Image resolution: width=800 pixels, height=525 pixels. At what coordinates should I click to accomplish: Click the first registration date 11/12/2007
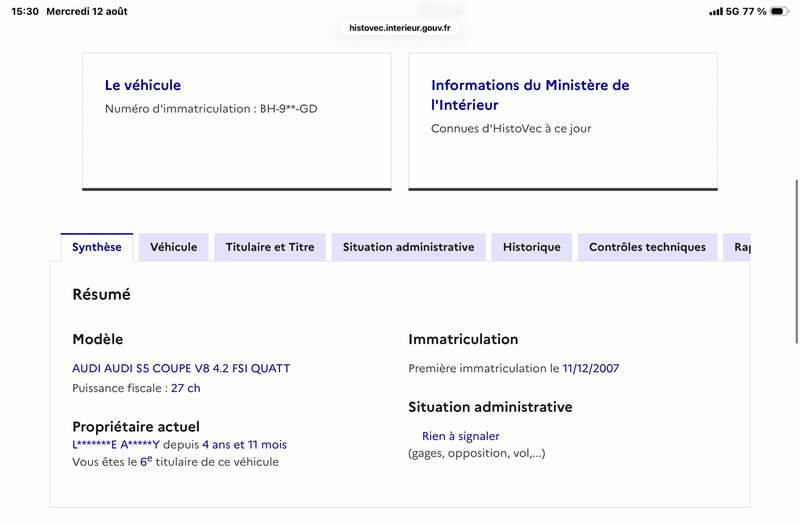[x=591, y=368]
